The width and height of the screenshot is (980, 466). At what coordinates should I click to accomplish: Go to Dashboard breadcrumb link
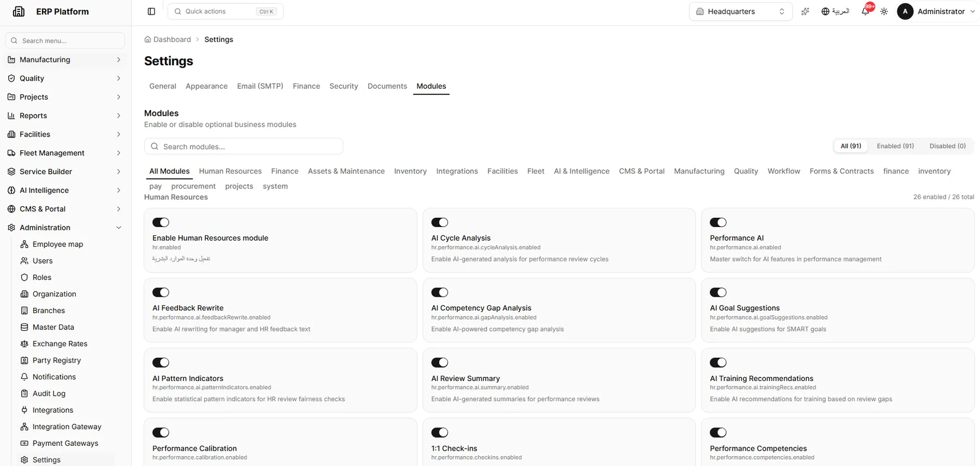[x=168, y=40]
